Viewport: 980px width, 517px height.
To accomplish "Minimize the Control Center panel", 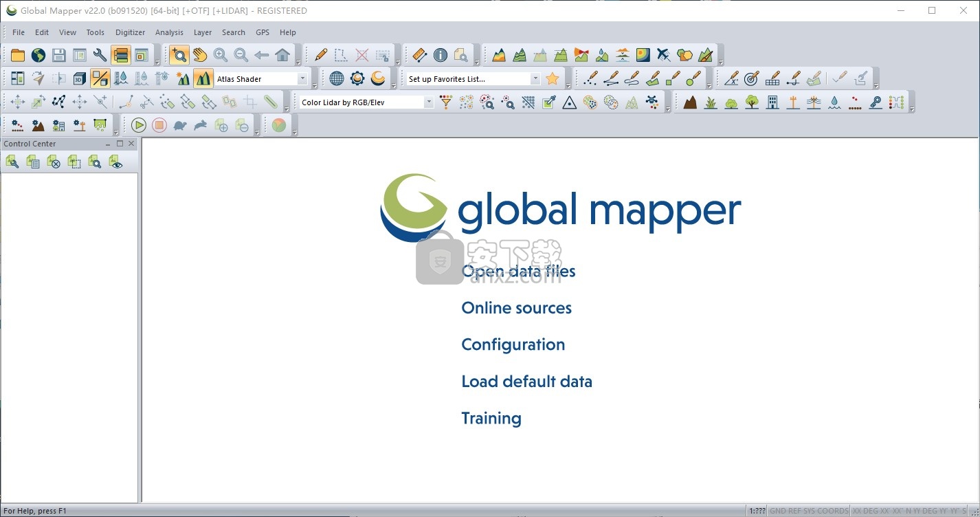I will click(x=108, y=144).
